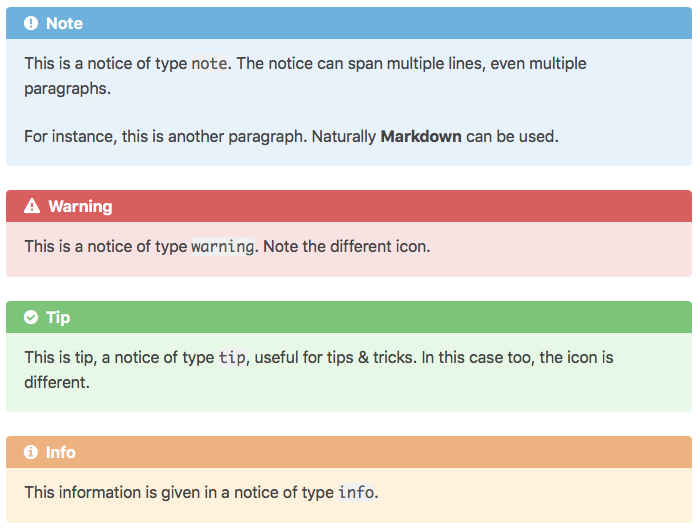This screenshot has width=700, height=531.
Task: Click the Tip check-circle icon
Action: (31, 317)
